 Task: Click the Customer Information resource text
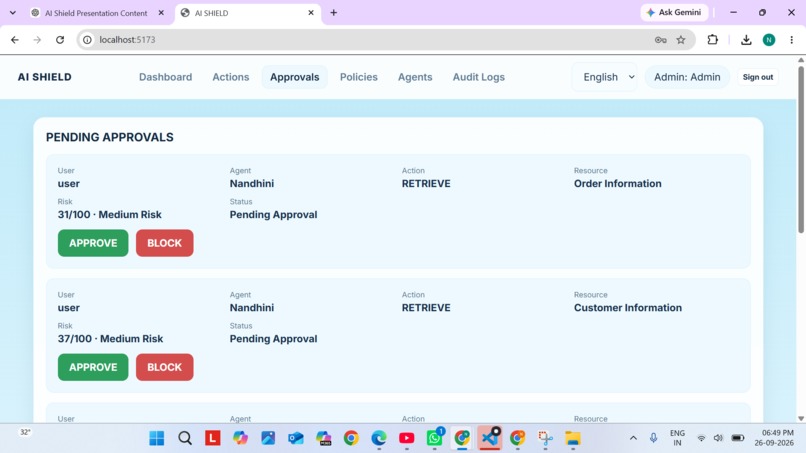click(628, 307)
